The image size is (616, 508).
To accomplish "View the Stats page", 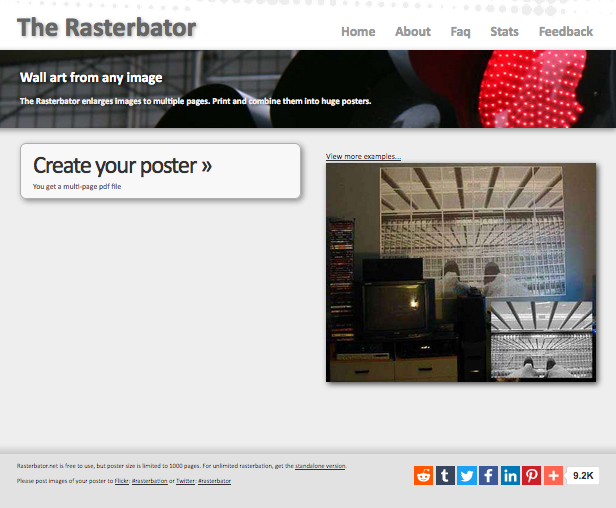I will pos(504,31).
